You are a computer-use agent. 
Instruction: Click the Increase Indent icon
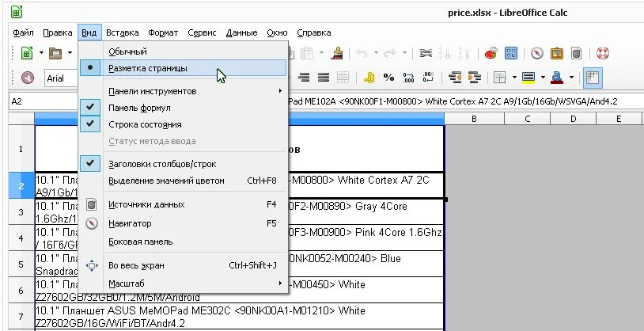[x=475, y=78]
